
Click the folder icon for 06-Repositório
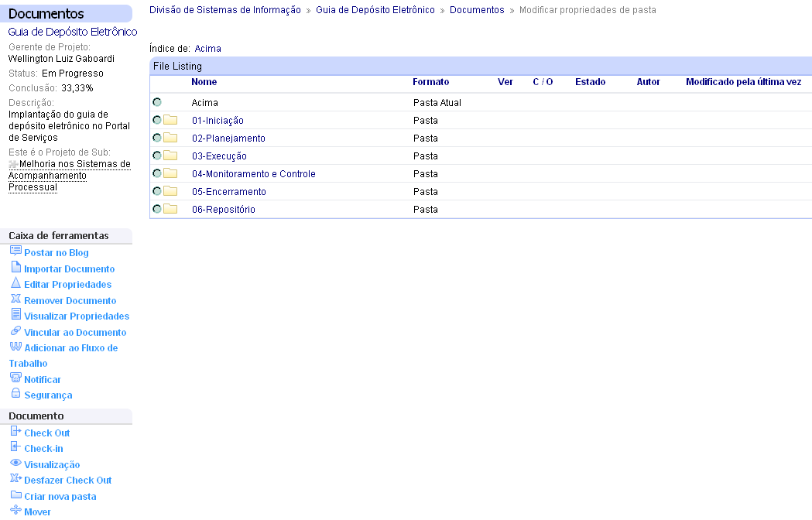170,209
